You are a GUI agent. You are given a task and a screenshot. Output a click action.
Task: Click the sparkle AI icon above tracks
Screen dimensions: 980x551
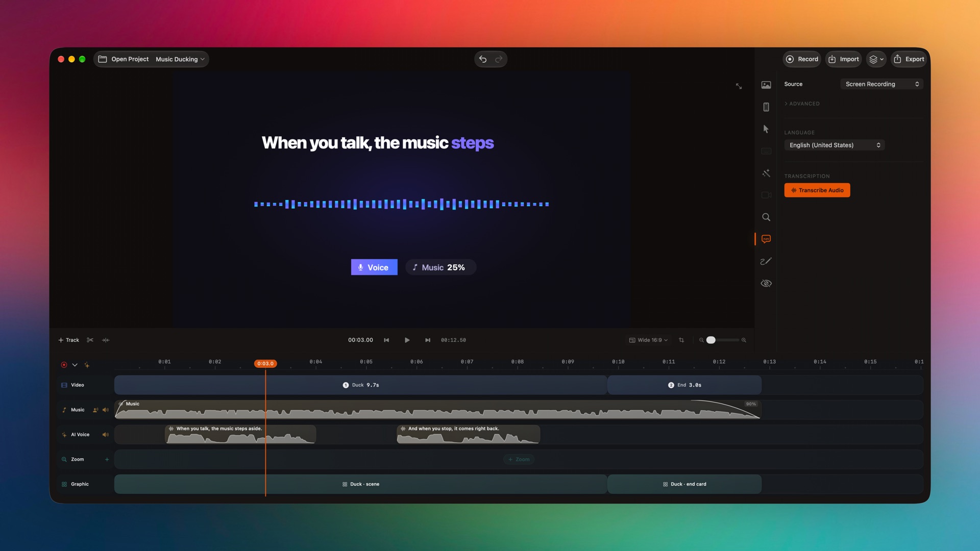[x=87, y=365]
